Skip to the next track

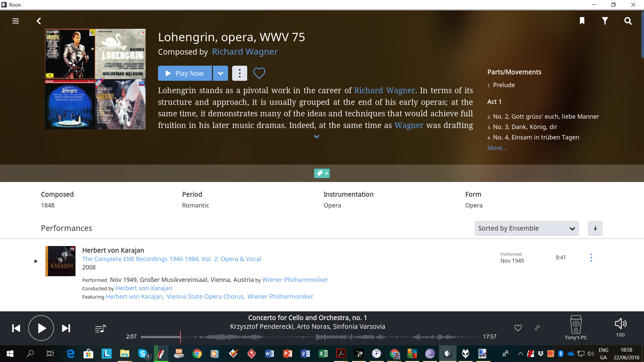pos(66,328)
